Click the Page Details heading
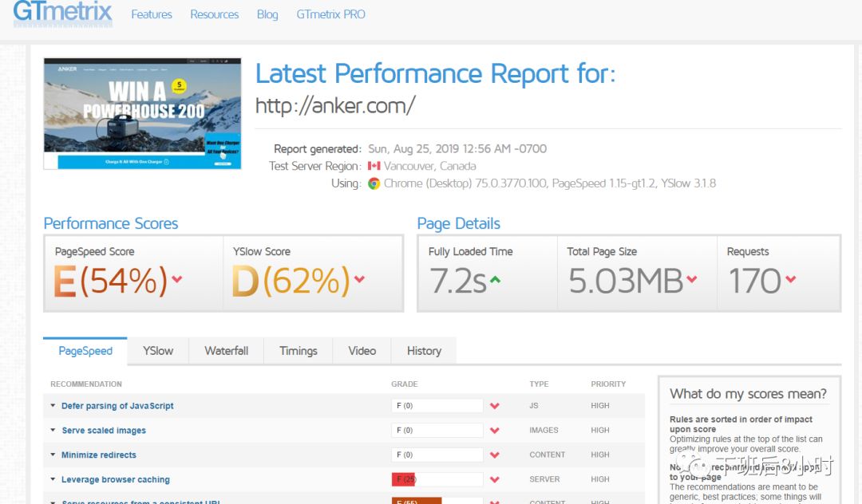Image resolution: width=862 pixels, height=504 pixels. tap(458, 223)
